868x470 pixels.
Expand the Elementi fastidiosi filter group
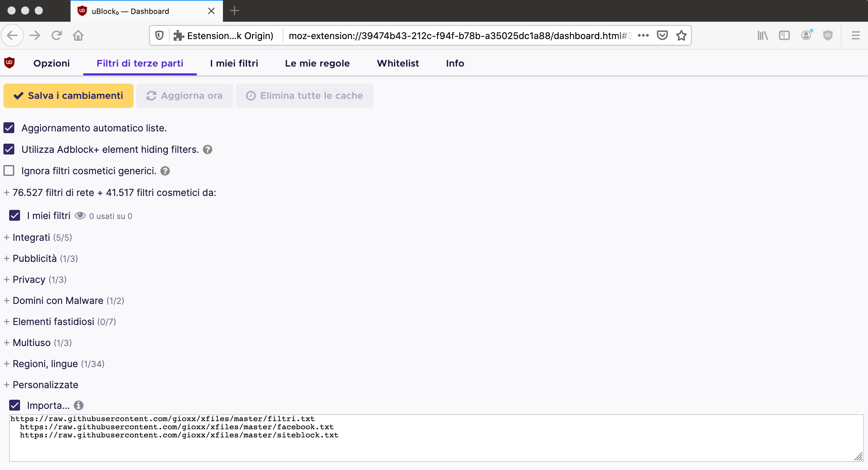53,322
